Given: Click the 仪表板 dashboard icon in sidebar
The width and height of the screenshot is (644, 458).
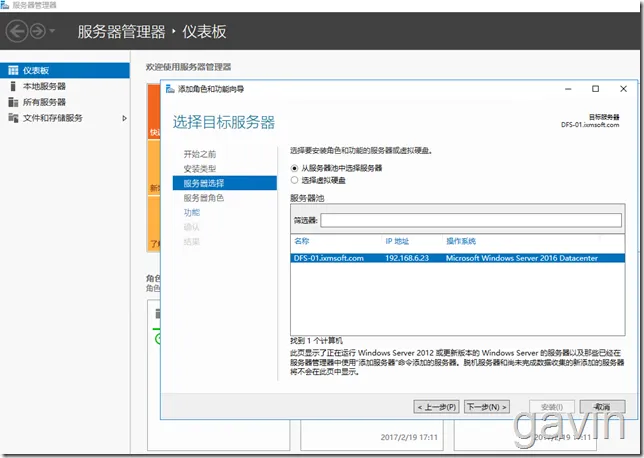Looking at the screenshot, I should pyautogui.click(x=13, y=70).
